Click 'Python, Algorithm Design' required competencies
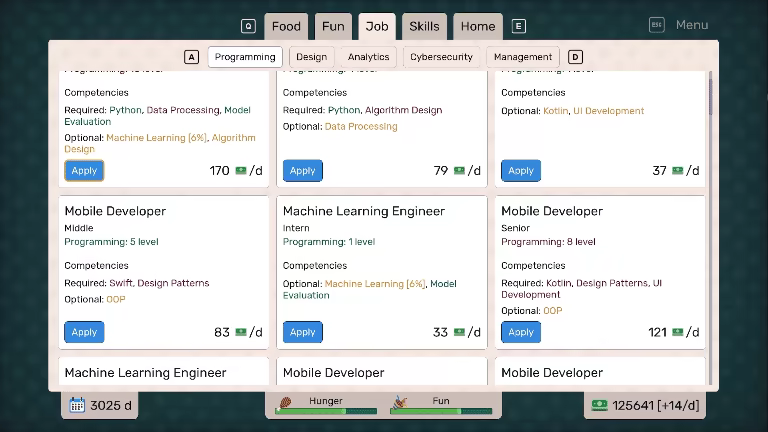The height and width of the screenshot is (432, 768). [385, 110]
